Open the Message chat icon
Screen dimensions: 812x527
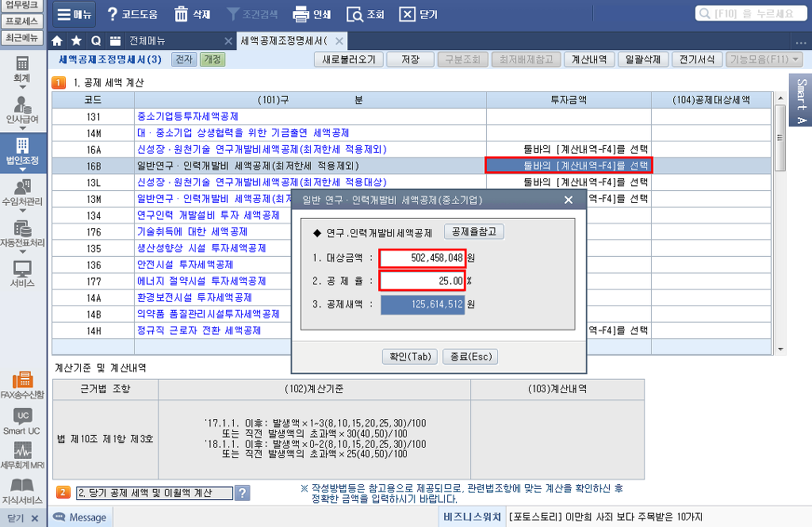pyautogui.click(x=59, y=517)
